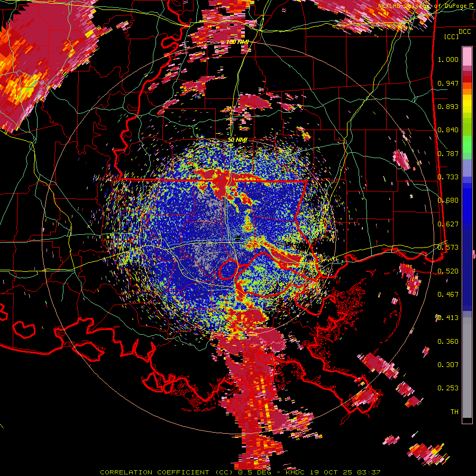Click the 0.893 legend value
The width and height of the screenshot is (476, 476).
(448, 106)
